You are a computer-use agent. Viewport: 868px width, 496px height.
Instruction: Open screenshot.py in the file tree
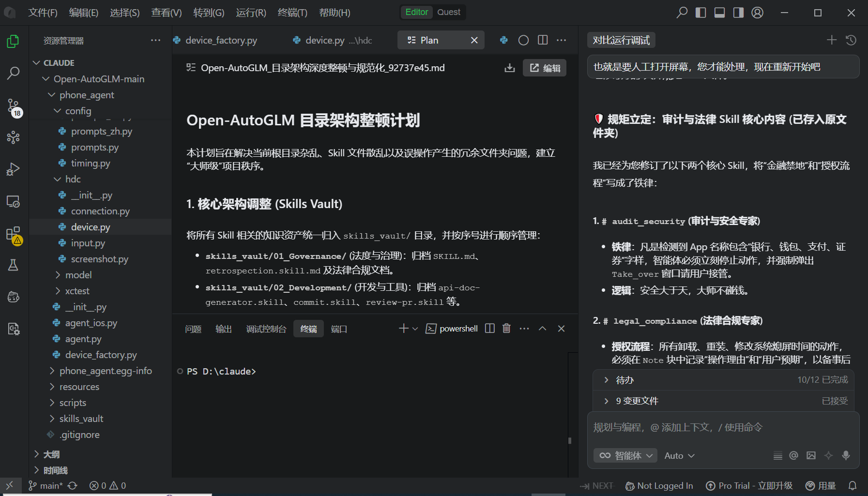click(x=100, y=259)
